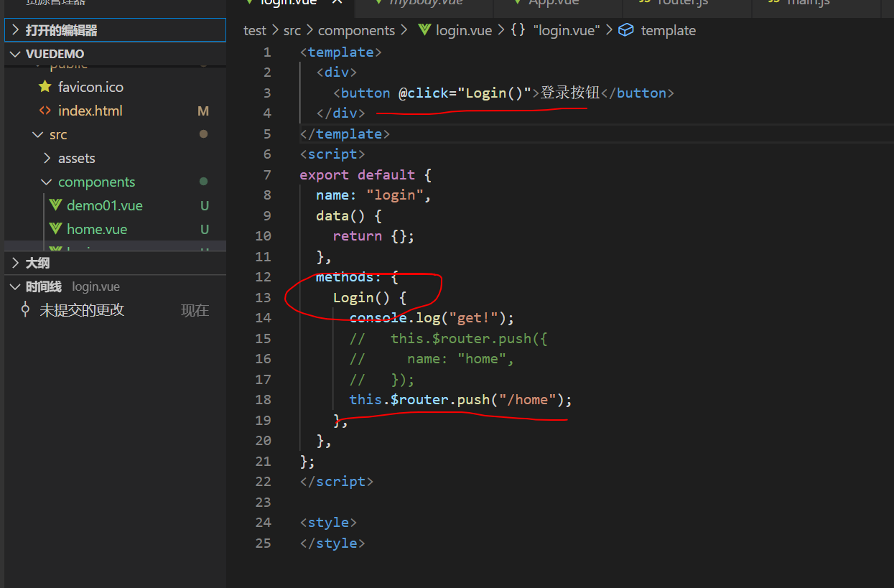Click the template breadcrumb segment

pyautogui.click(x=669, y=30)
